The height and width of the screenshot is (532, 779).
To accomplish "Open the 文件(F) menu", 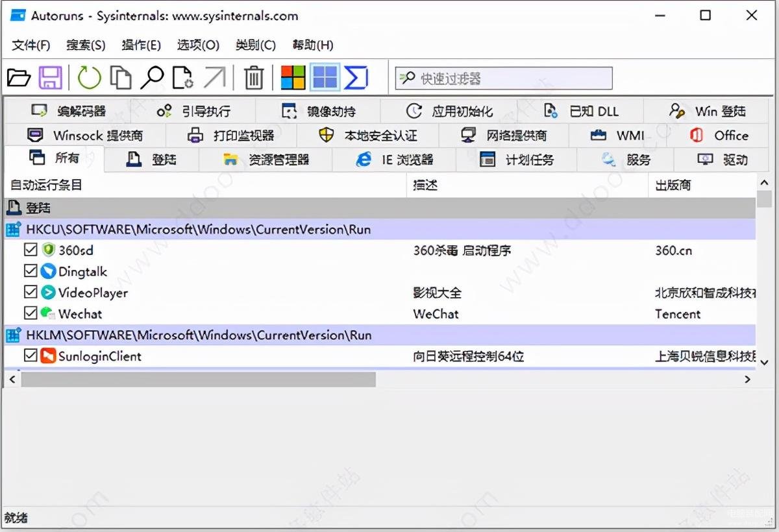I will [x=31, y=45].
